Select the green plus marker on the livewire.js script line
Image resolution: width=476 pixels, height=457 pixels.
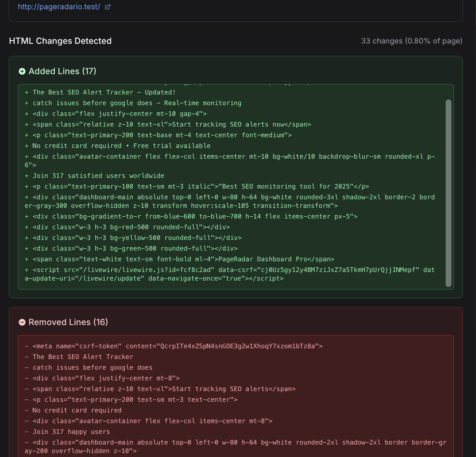(x=26, y=270)
